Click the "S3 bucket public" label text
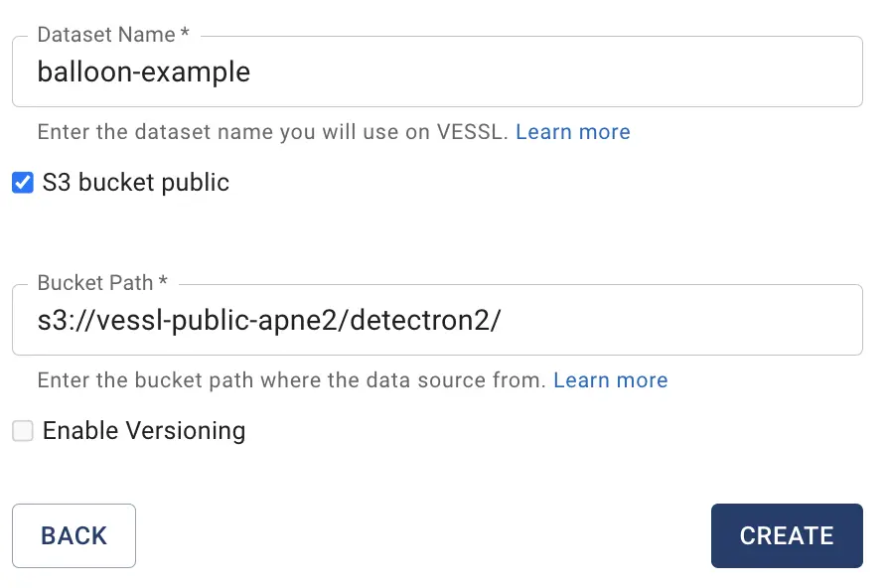The height and width of the screenshot is (588, 888). 136,183
